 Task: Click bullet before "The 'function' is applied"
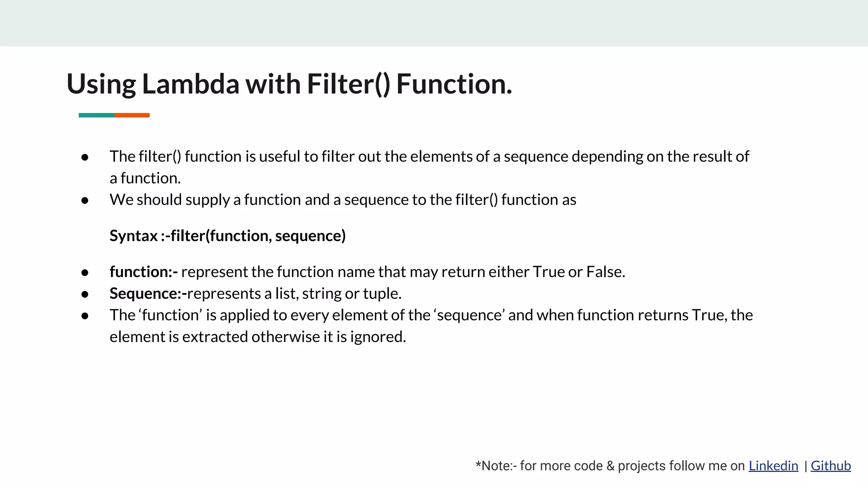pyautogui.click(x=85, y=316)
